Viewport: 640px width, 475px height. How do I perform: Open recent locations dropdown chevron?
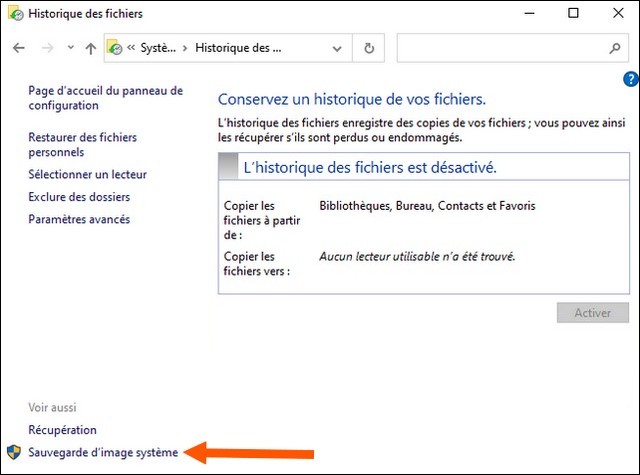(x=71, y=47)
